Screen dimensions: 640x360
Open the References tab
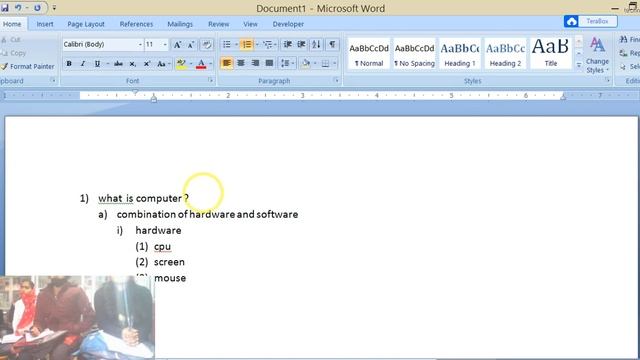tap(136, 24)
